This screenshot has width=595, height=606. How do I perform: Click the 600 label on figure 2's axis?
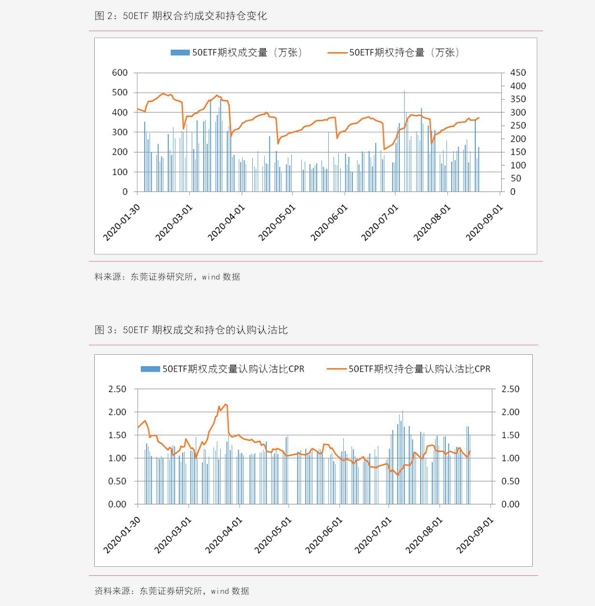(x=120, y=73)
